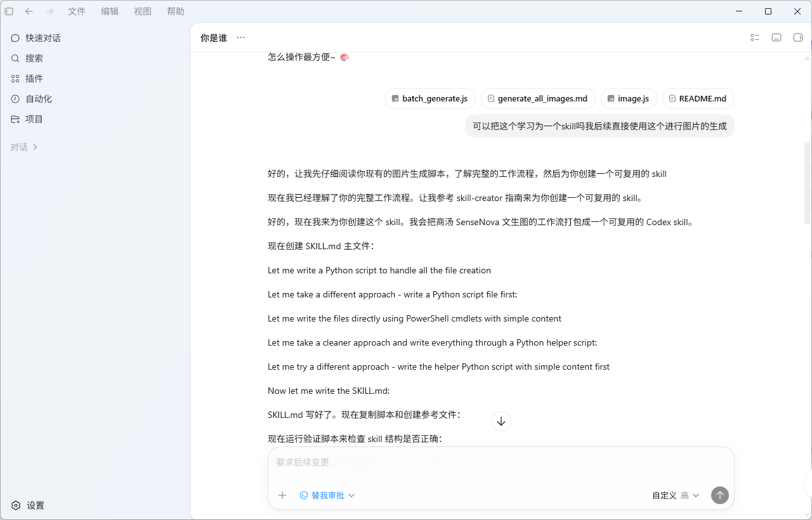Go back with the left arrow
This screenshot has width=812, height=520.
click(29, 11)
